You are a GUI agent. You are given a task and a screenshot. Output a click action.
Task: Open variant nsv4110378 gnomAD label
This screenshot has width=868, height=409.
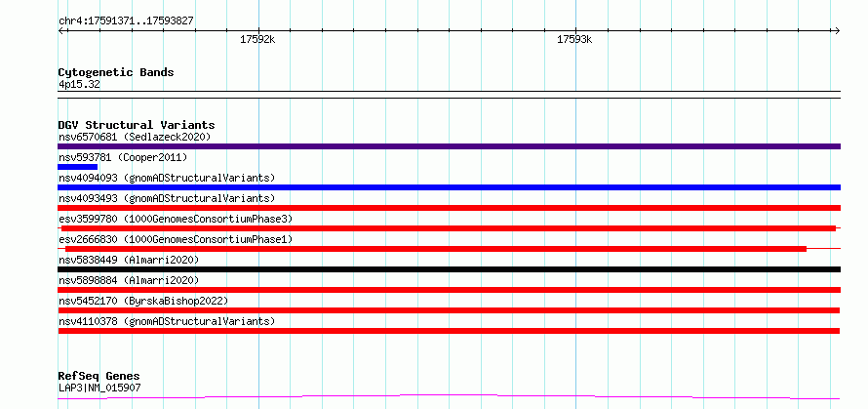point(167,321)
